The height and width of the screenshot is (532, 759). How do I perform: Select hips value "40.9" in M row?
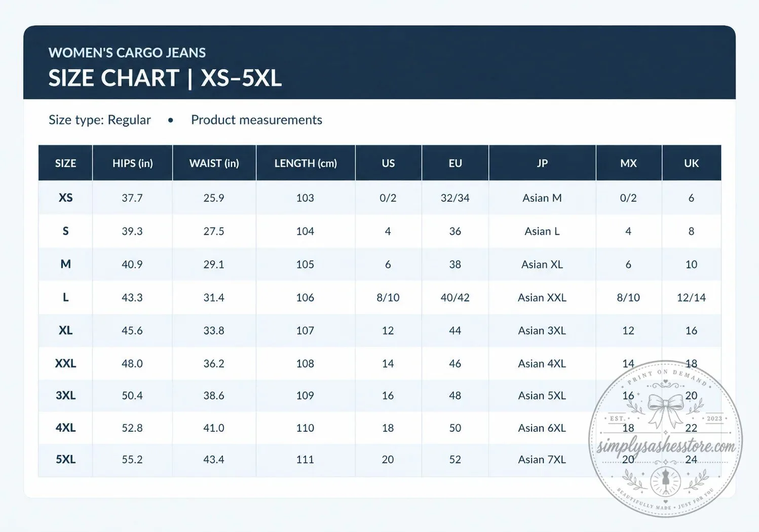(132, 264)
